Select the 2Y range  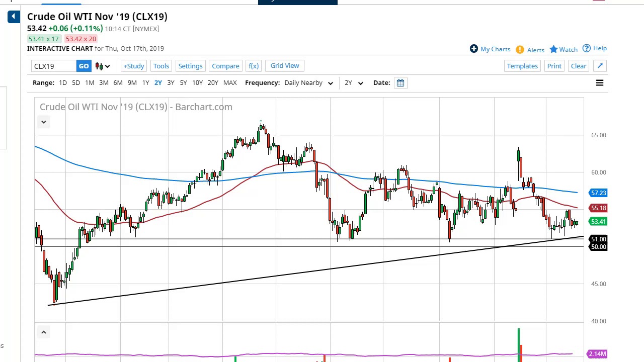tap(158, 82)
